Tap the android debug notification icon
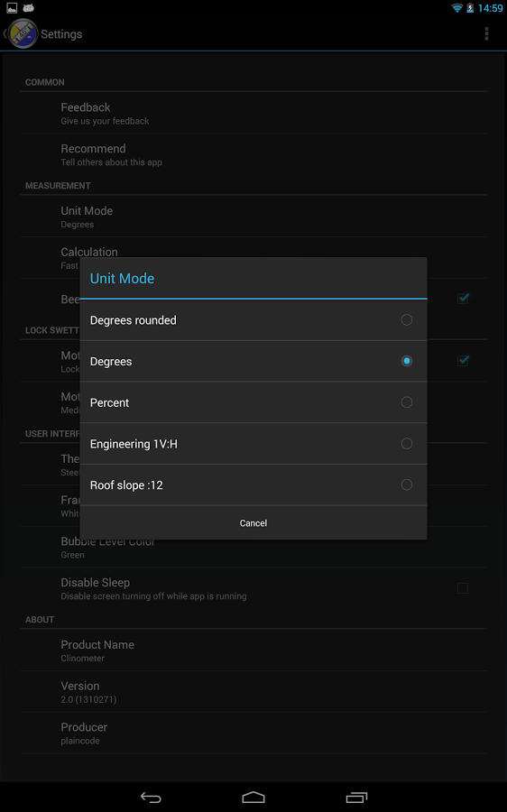The width and height of the screenshot is (507, 812). [29, 8]
